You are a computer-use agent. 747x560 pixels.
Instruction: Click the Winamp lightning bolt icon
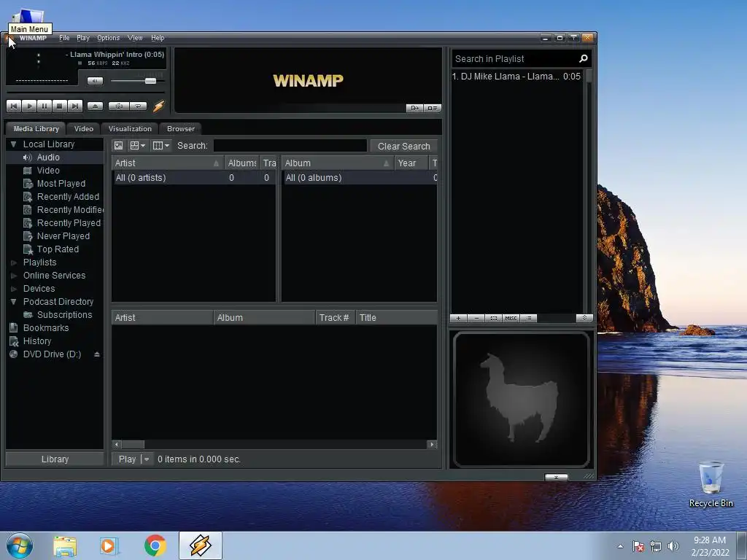pyautogui.click(x=158, y=106)
